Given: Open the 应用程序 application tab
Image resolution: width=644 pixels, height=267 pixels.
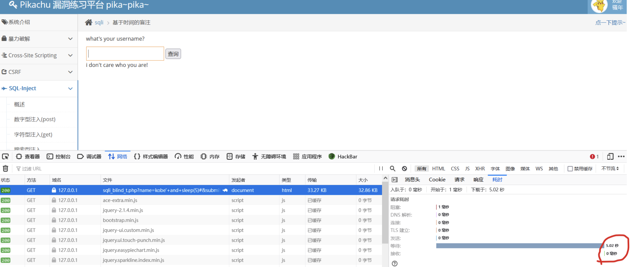Looking at the screenshot, I should [x=308, y=157].
